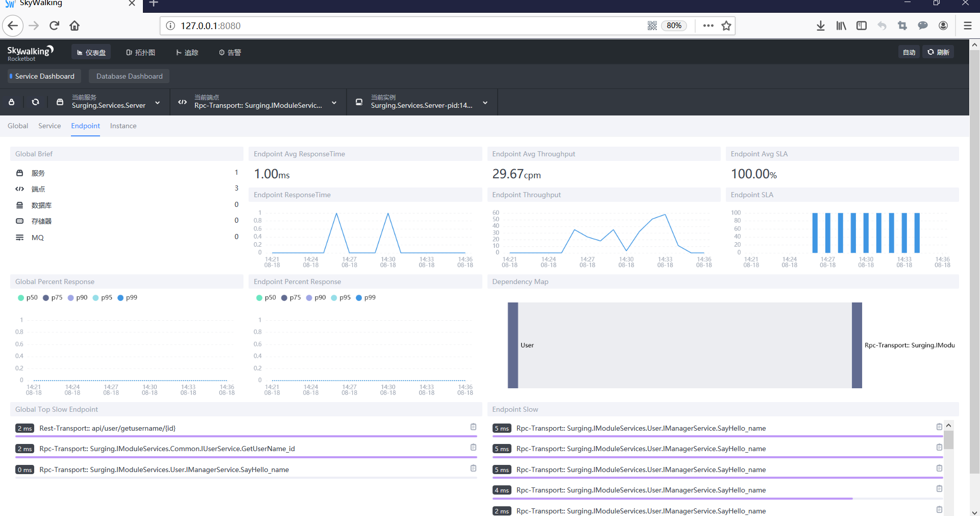Switch to the Instance tab

point(123,126)
